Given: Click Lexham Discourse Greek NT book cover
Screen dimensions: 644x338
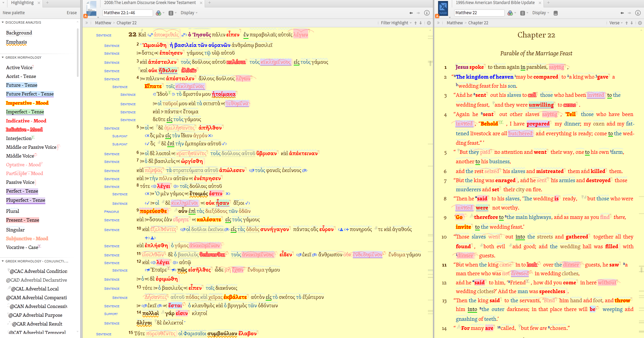Looking at the screenshot, I should [91, 8].
